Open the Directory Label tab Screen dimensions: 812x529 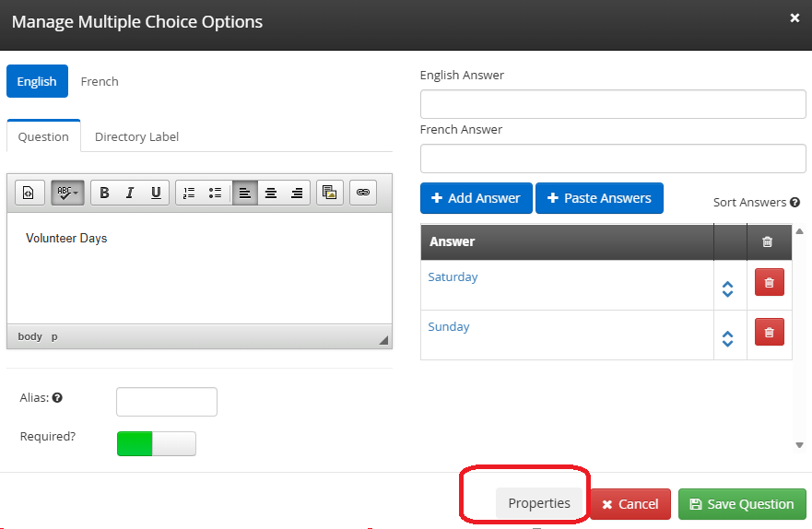click(136, 136)
